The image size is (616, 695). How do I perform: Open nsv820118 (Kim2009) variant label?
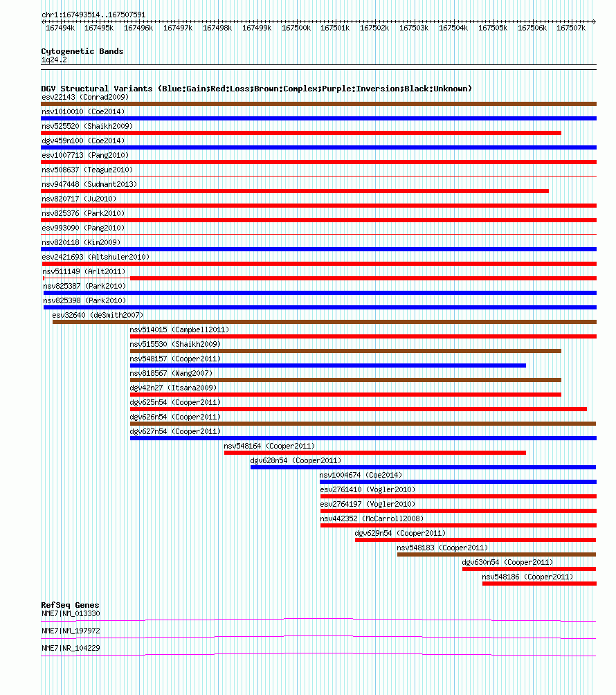[81, 242]
